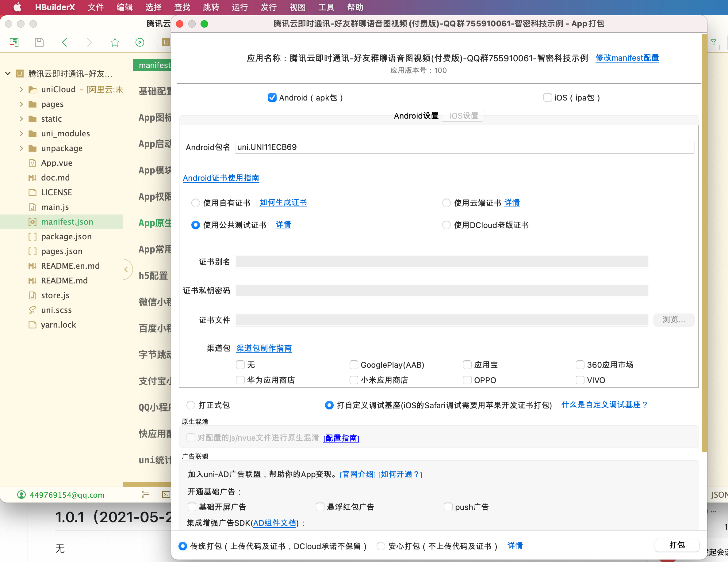Click the filter funnel icon at top right
The width and height of the screenshot is (728, 562).
(x=713, y=42)
